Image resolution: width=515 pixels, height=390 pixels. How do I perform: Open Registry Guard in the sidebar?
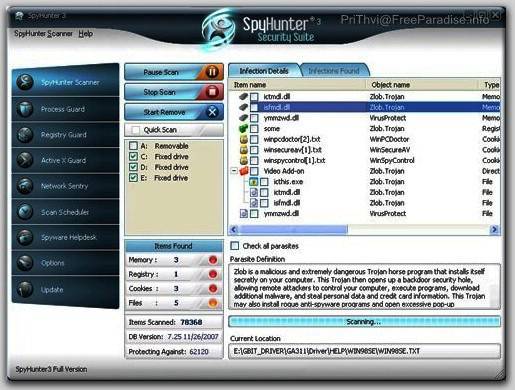click(65, 135)
